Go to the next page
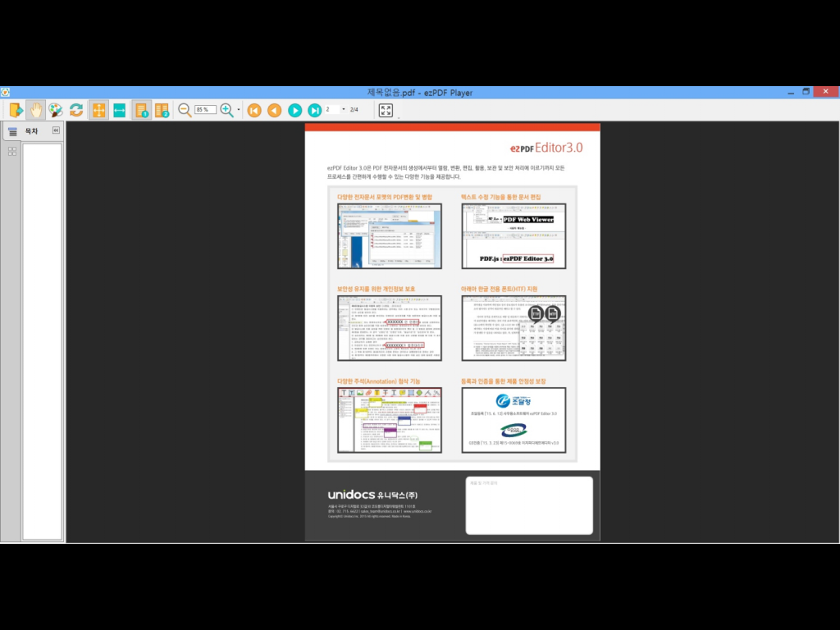Viewport: 840px width, 630px height. [294, 111]
